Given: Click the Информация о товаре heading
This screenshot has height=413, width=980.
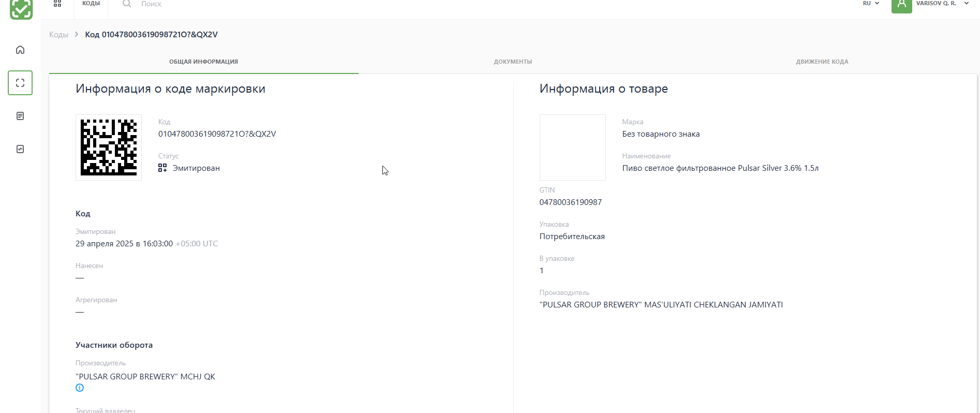Looking at the screenshot, I should click(603, 89).
